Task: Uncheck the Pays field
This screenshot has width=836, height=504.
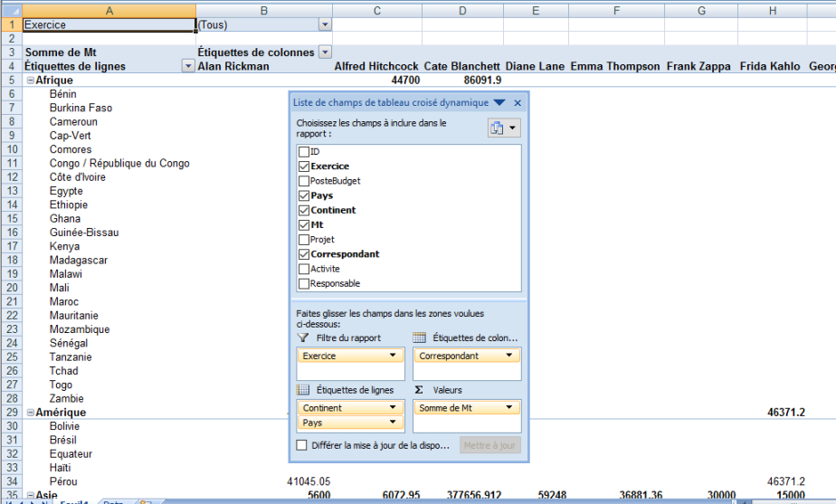Action: [304, 195]
